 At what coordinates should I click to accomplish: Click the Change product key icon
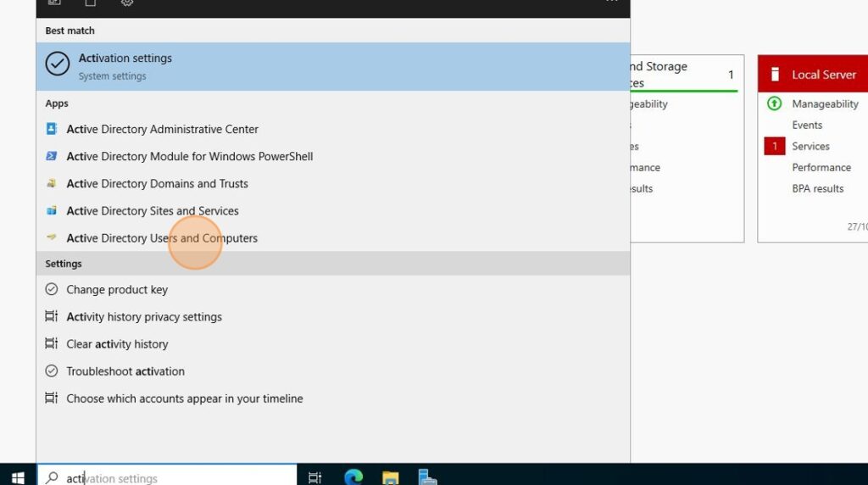click(x=52, y=289)
